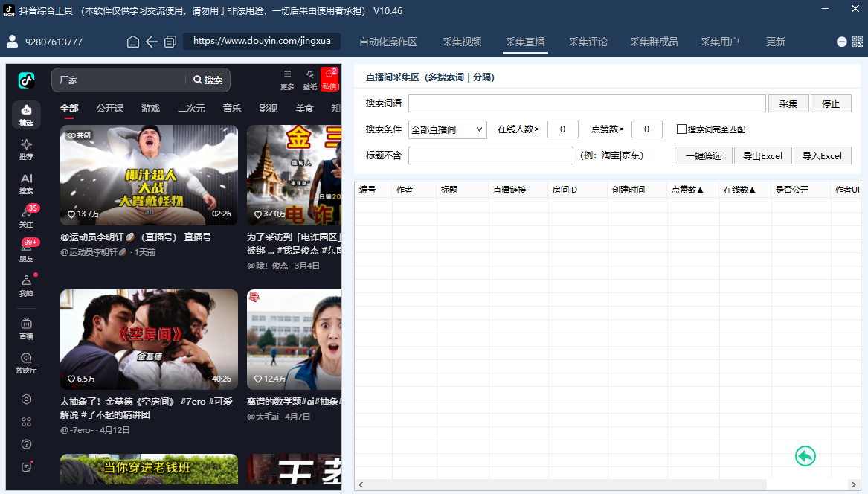
Task: Select the 游戏 category tab
Action: (x=150, y=109)
